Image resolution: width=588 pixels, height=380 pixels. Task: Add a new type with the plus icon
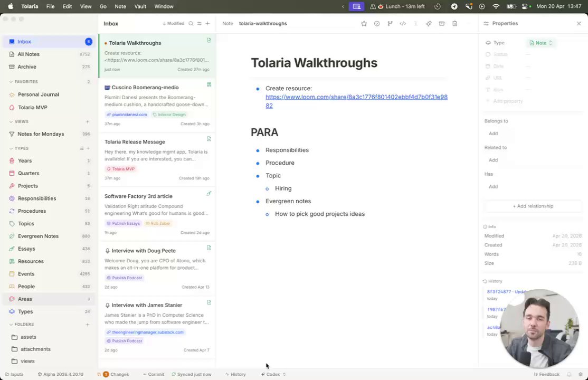[88, 148]
